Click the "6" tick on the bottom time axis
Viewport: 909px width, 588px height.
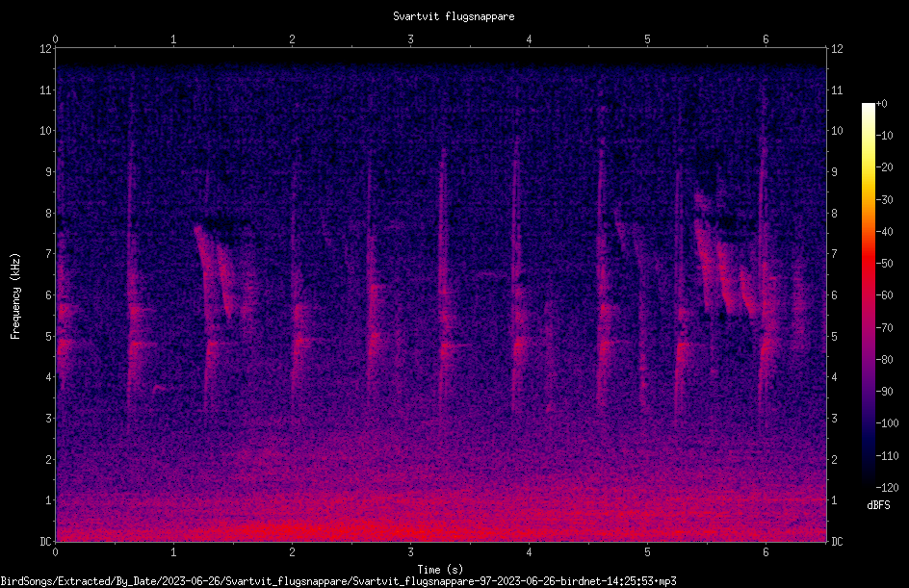766,552
